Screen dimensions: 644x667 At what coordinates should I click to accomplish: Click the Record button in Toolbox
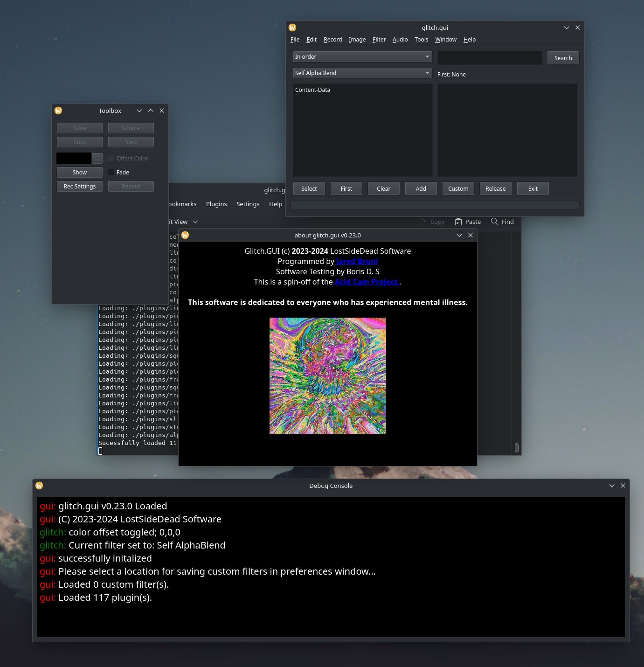131,186
